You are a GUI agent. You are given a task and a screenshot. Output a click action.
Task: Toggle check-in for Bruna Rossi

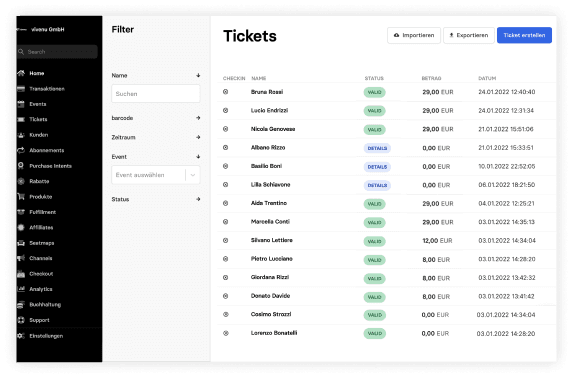225,92
